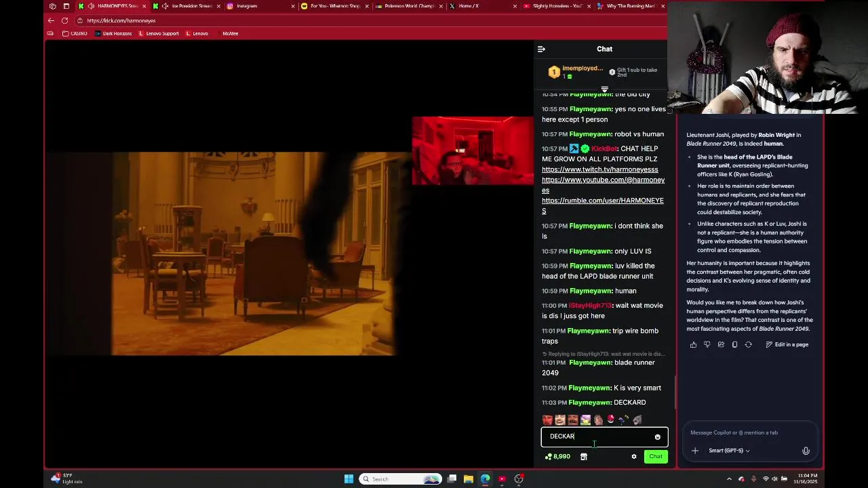Click the browser back arrow
This screenshot has width=868, height=488.
coord(51,20)
